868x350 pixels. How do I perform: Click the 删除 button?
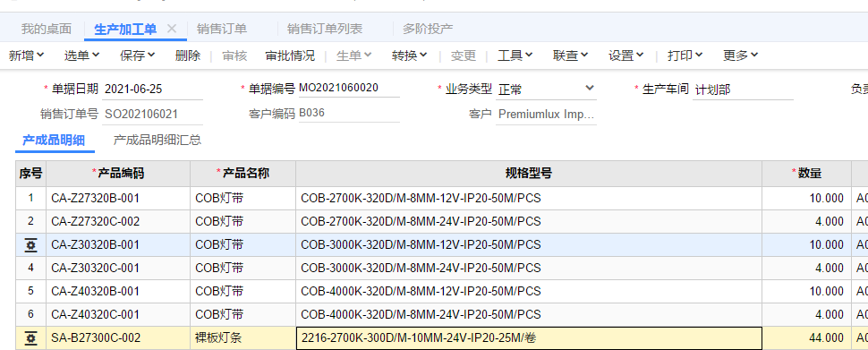coord(188,55)
